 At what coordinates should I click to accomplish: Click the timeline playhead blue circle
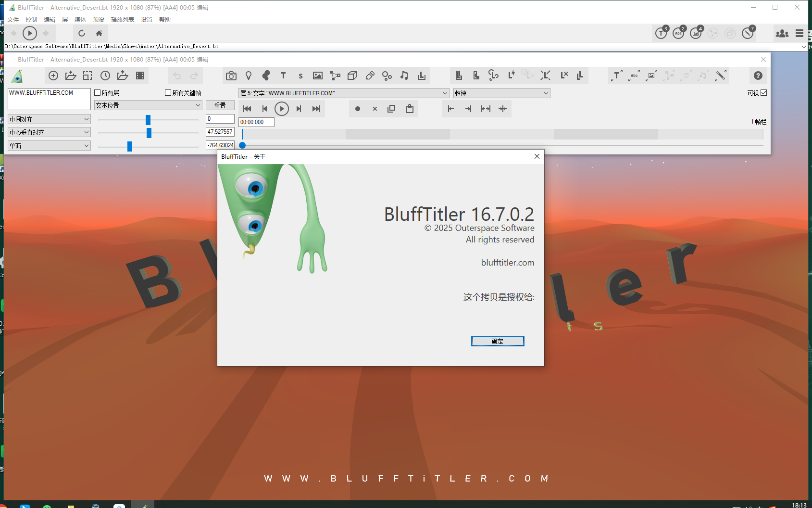[x=242, y=145]
